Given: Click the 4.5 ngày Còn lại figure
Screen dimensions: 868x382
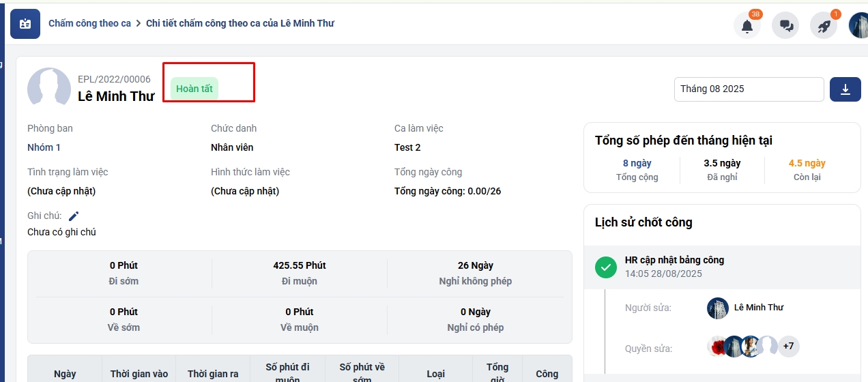Looking at the screenshot, I should point(807,163).
